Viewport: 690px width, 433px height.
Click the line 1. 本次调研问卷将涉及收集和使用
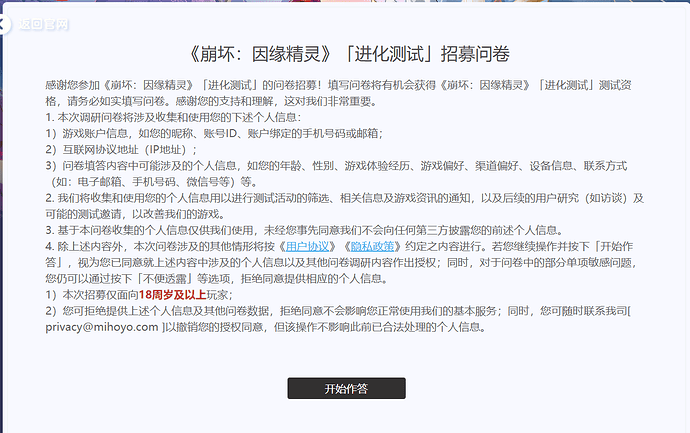173,117
